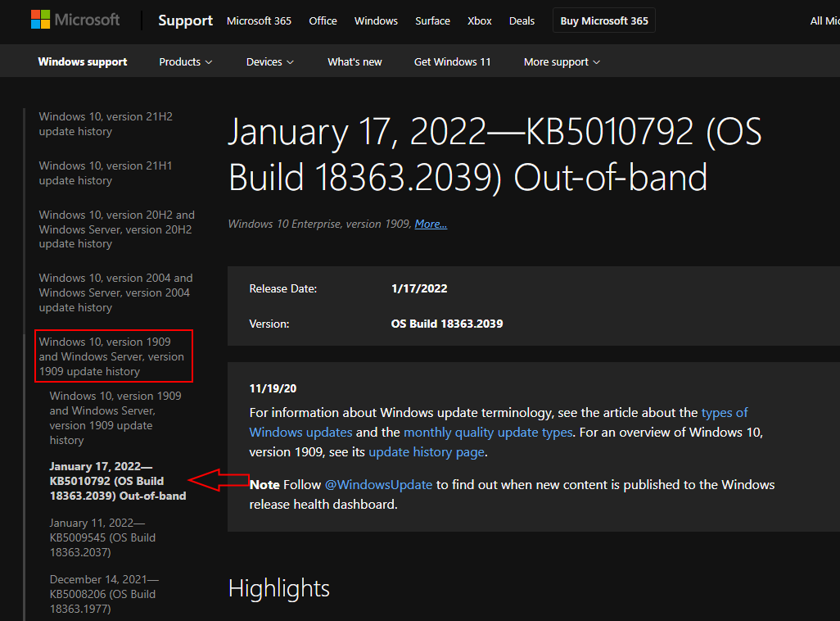
Task: Expand the Devices dropdown
Action: click(270, 61)
